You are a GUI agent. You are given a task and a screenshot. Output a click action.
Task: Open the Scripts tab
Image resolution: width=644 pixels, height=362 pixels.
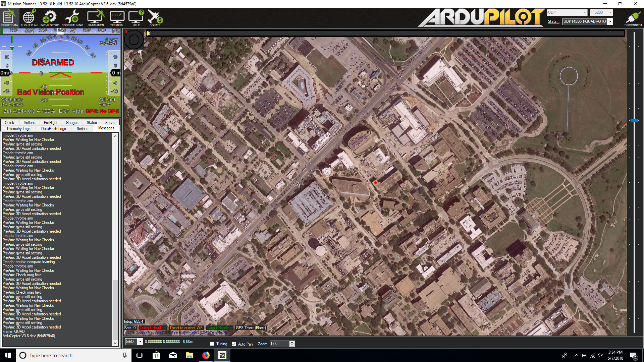(82, 129)
